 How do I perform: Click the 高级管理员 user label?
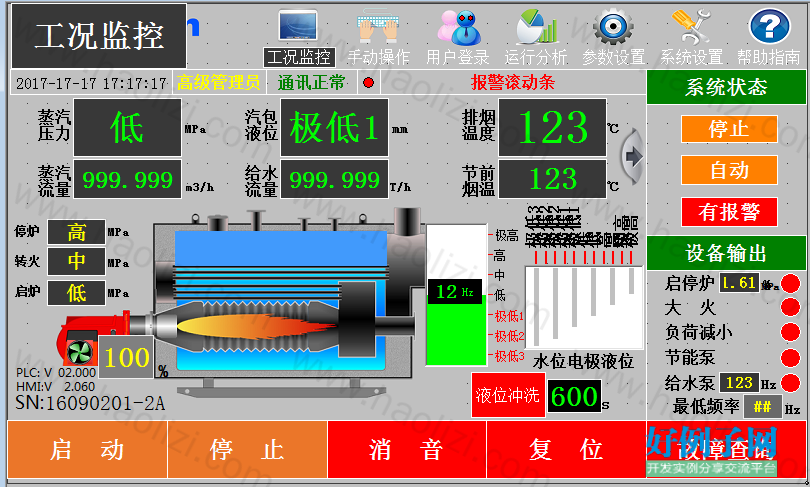[x=219, y=82]
